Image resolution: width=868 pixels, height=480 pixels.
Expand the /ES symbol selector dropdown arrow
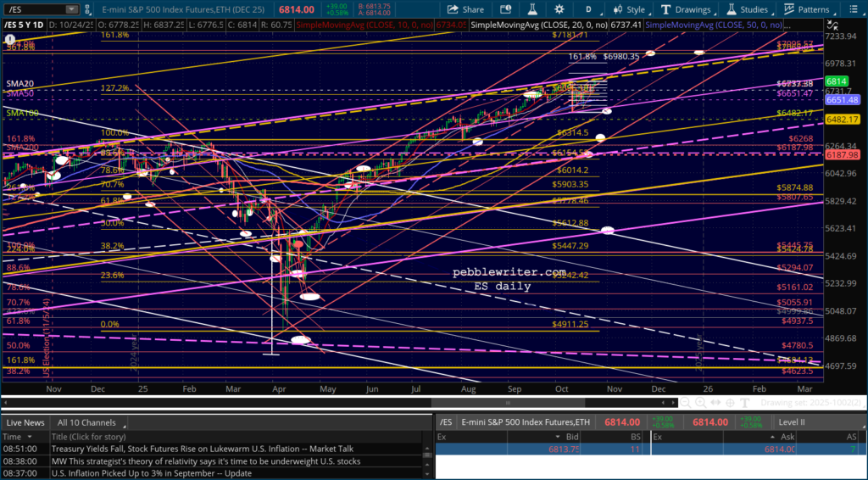(x=71, y=9)
